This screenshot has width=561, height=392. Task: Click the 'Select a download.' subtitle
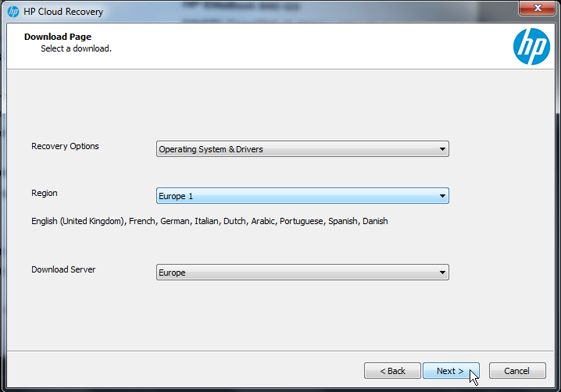(x=77, y=48)
